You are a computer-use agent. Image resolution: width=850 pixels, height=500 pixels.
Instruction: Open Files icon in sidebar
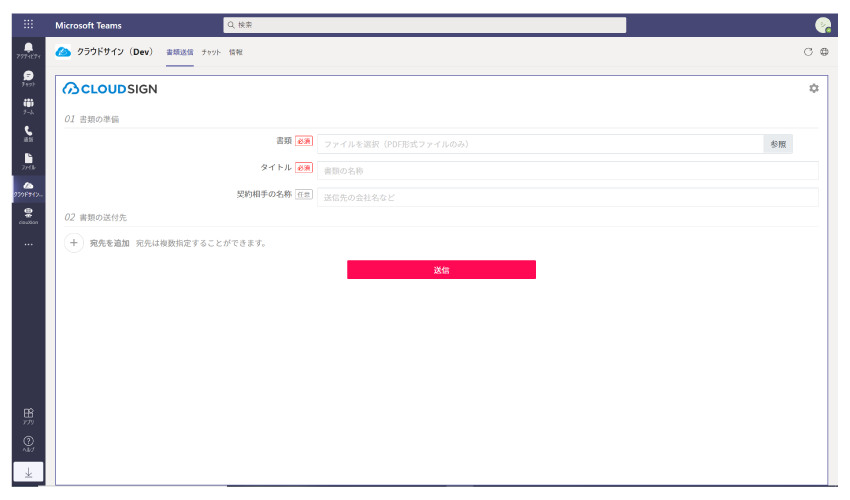coord(28,161)
